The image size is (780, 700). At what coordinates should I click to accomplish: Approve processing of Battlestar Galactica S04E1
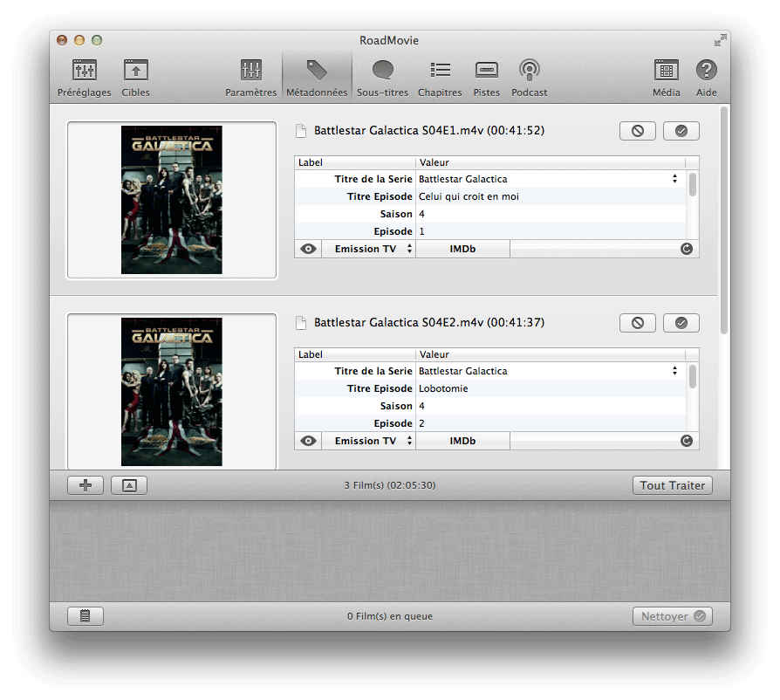(681, 130)
